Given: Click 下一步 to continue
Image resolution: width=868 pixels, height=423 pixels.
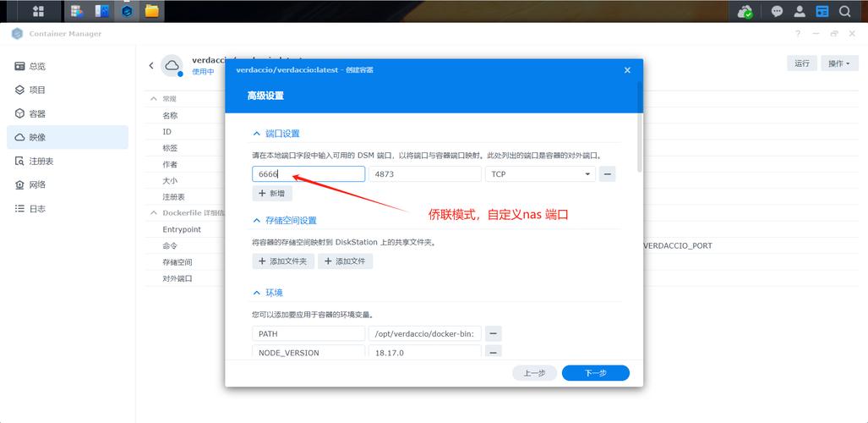Looking at the screenshot, I should [596, 373].
